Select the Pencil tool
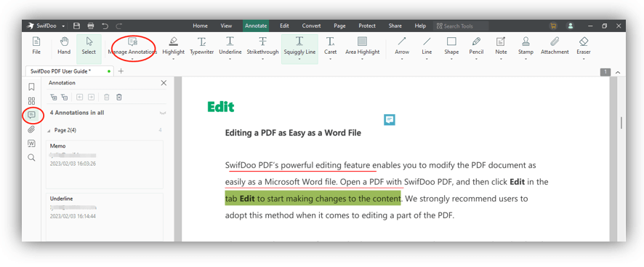 476,46
